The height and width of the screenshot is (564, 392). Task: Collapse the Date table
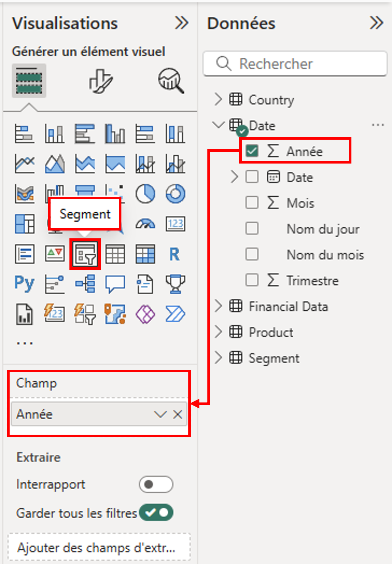(218, 125)
